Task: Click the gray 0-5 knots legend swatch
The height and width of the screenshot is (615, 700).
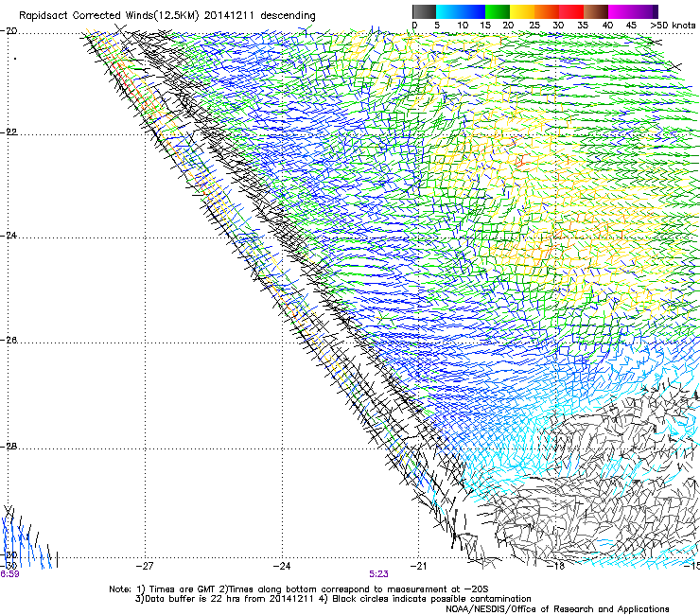Action: [x=424, y=11]
